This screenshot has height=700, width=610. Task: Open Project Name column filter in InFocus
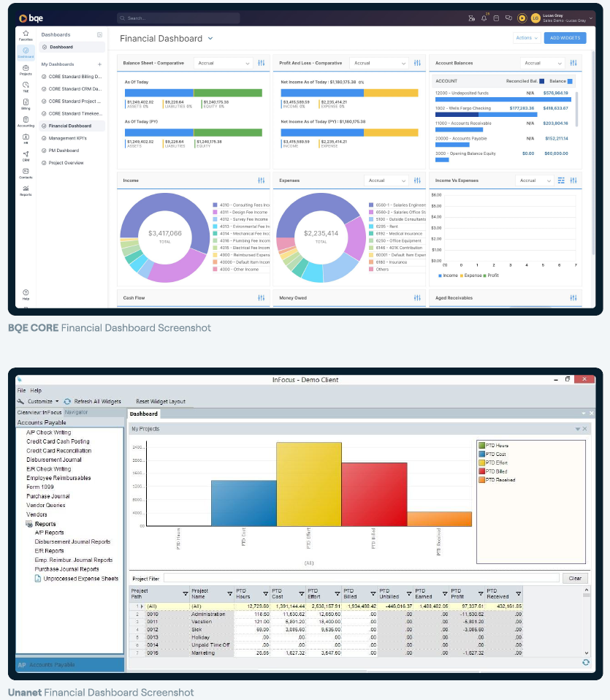[229, 594]
